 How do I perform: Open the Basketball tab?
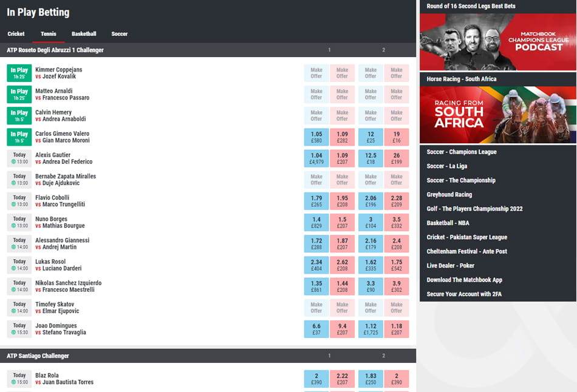84,34
